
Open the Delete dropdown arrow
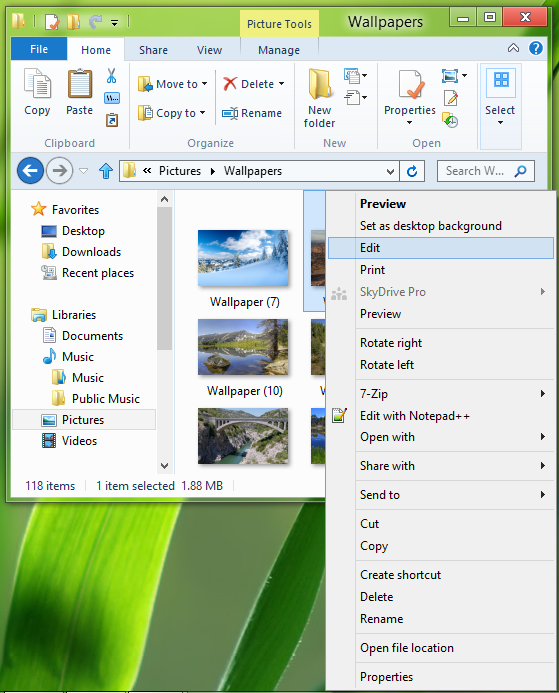pos(281,84)
